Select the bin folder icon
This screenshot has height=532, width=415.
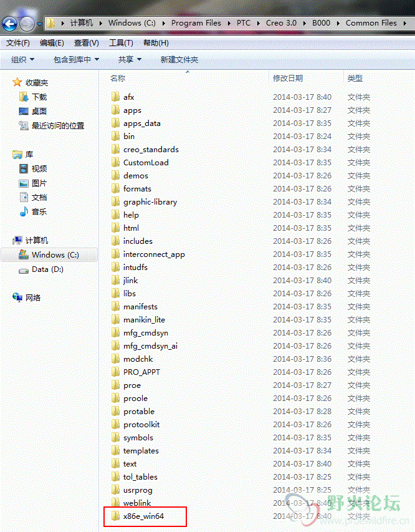tap(116, 136)
